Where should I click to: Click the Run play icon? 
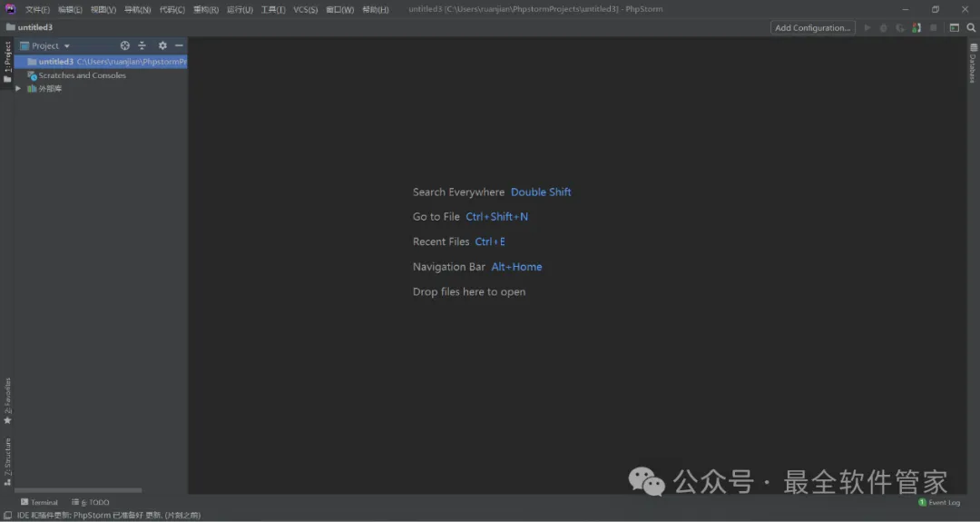[867, 27]
